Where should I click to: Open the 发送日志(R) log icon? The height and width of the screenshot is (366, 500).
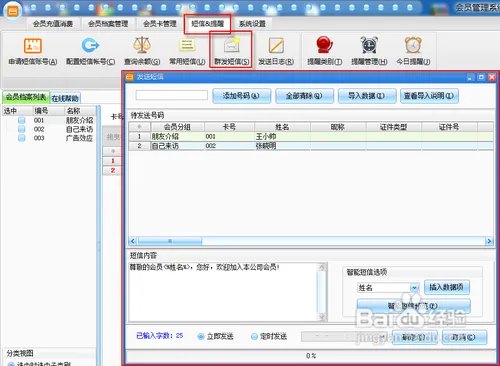coord(276,46)
